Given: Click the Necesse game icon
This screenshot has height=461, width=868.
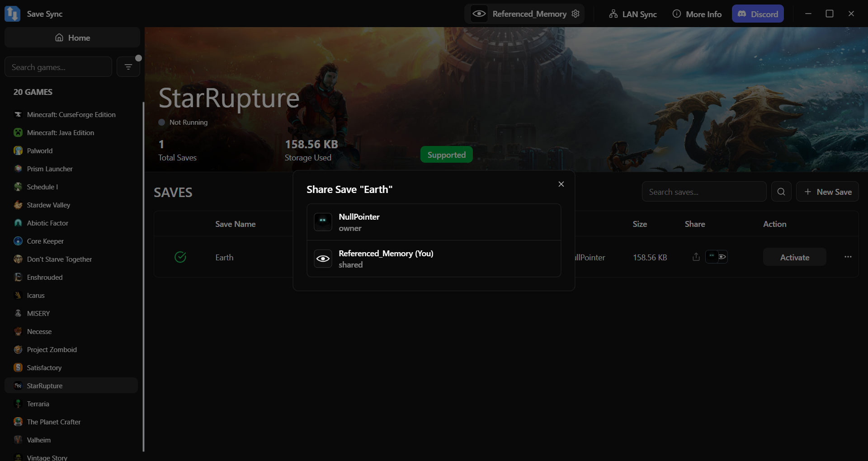Looking at the screenshot, I should (18, 331).
